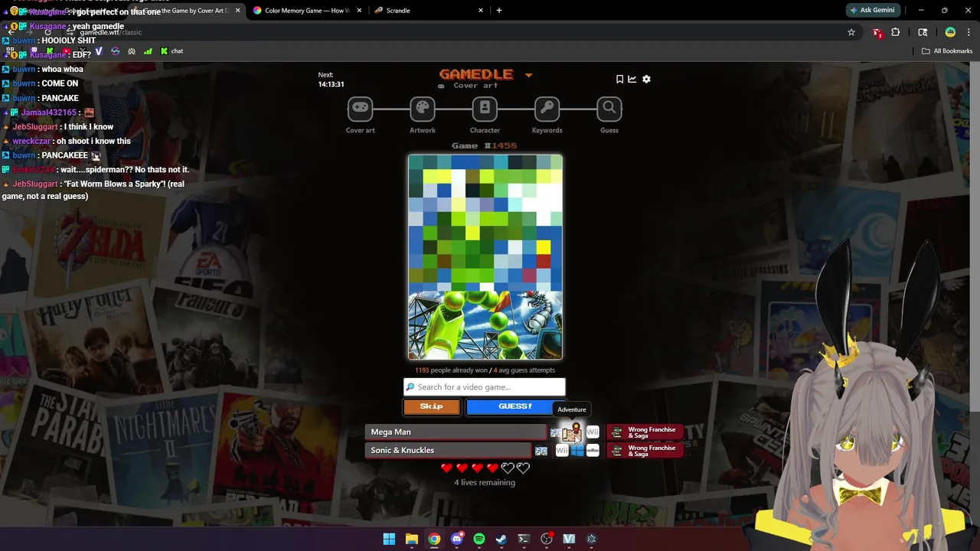Open the browser extensions puzzle icon

coord(895,32)
